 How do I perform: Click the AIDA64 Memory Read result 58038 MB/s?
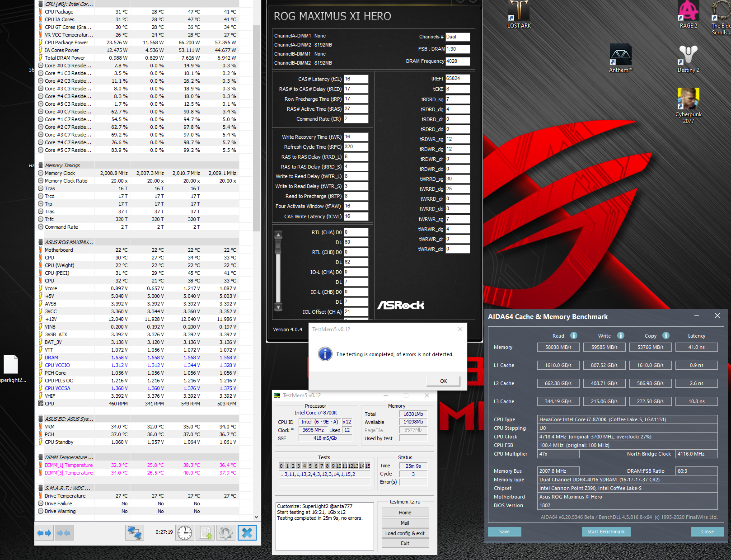pyautogui.click(x=558, y=347)
